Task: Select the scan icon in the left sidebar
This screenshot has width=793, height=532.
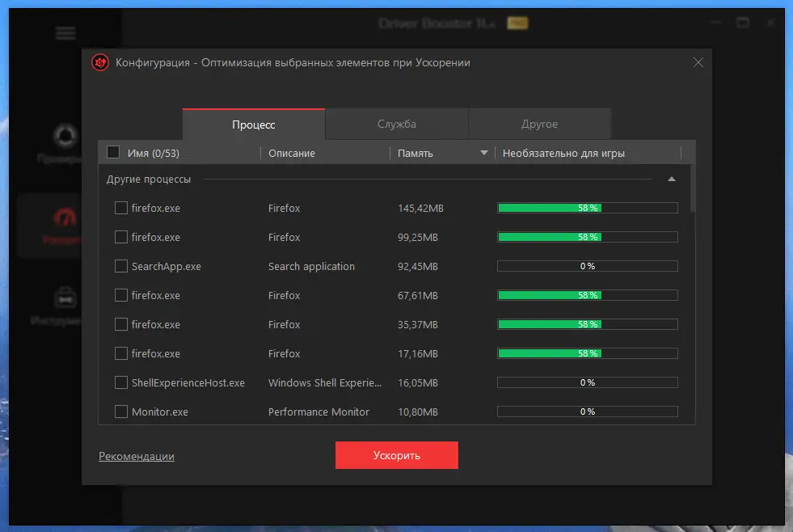Action: point(65,136)
